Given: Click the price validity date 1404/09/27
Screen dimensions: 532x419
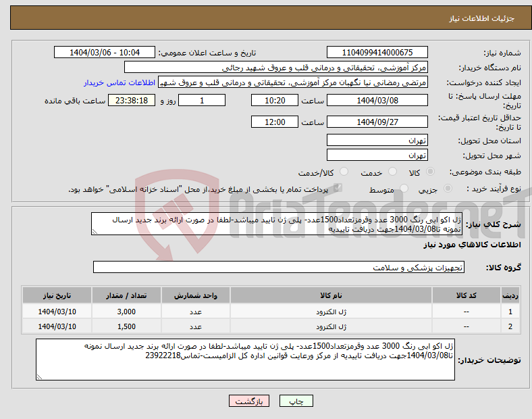Looking at the screenshot, I should (377, 122).
